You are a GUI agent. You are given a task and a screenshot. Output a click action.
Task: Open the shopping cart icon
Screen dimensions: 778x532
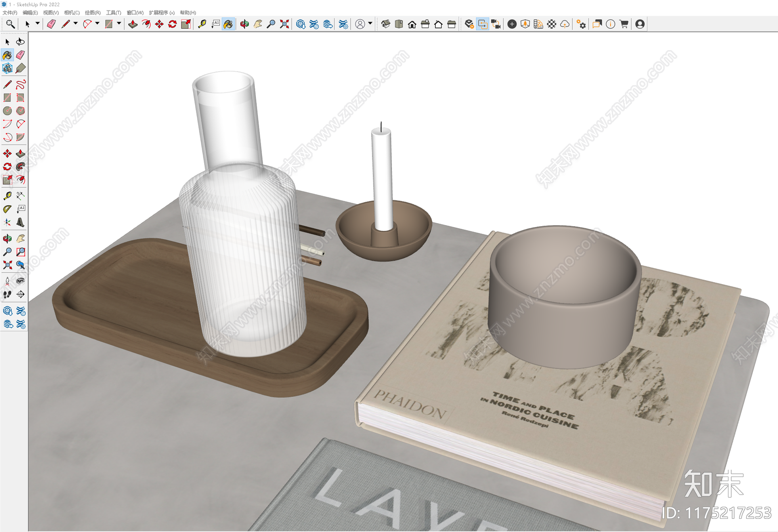tap(624, 24)
